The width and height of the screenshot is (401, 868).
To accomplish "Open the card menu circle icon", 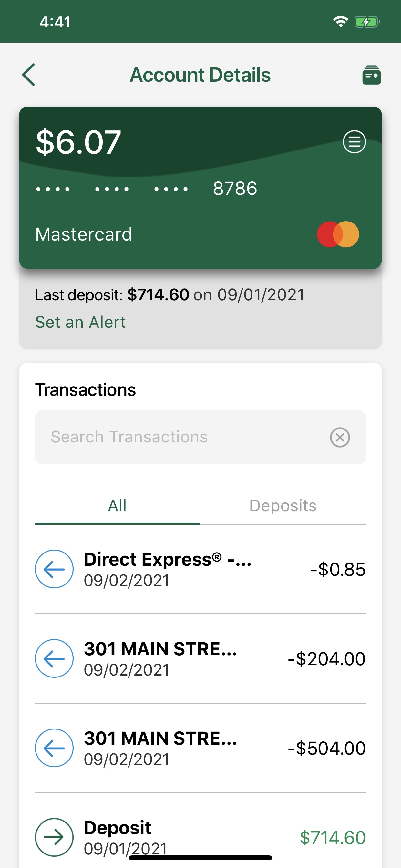I will [354, 142].
